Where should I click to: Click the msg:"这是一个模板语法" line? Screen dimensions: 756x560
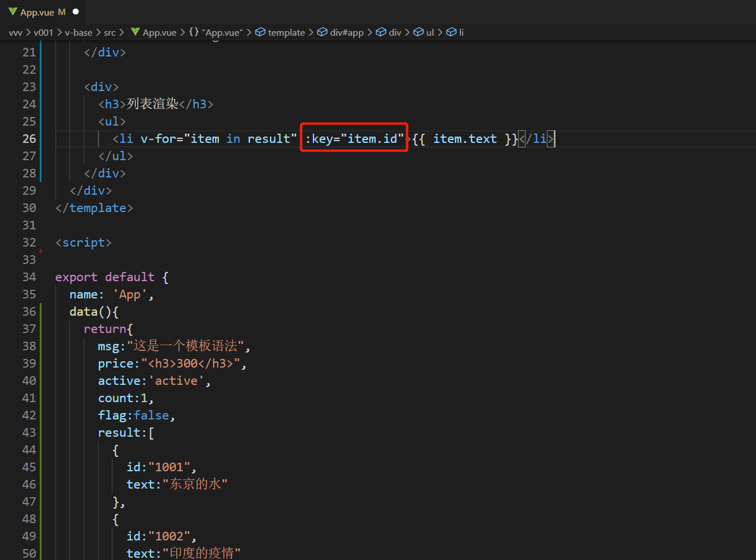[x=174, y=346]
